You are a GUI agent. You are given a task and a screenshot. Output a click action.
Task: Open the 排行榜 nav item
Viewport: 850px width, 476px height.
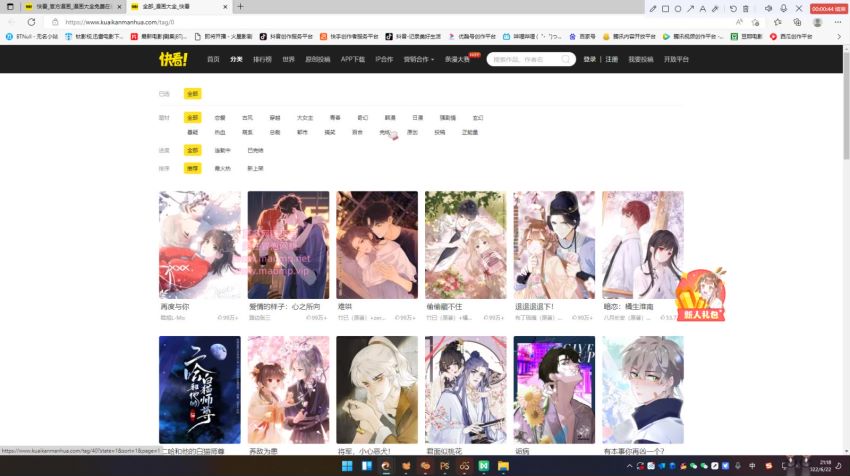(262, 59)
